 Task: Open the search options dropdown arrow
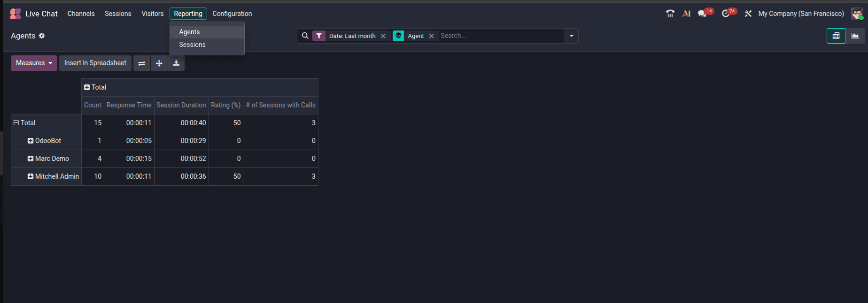(x=572, y=36)
